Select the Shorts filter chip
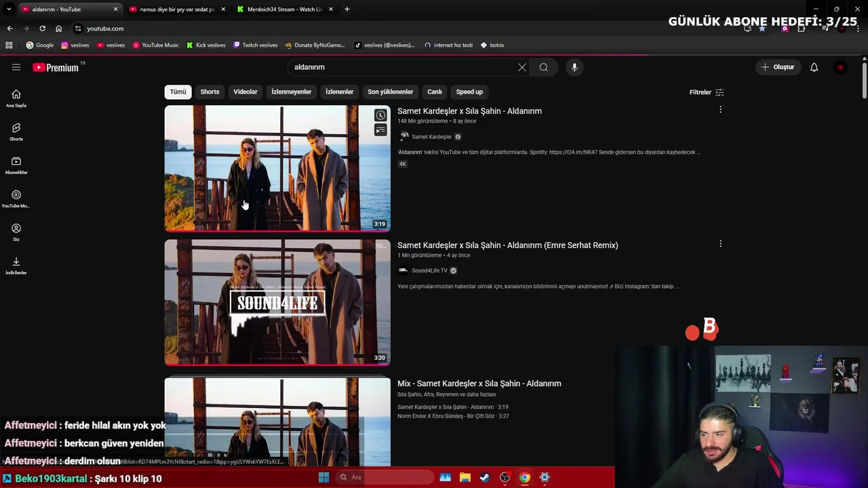868x488 pixels. pyautogui.click(x=210, y=91)
